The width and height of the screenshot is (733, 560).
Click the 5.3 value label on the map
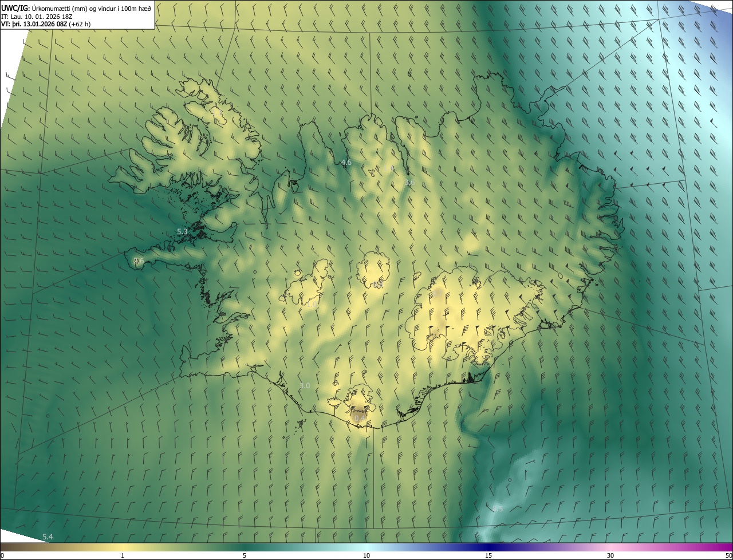point(182,232)
